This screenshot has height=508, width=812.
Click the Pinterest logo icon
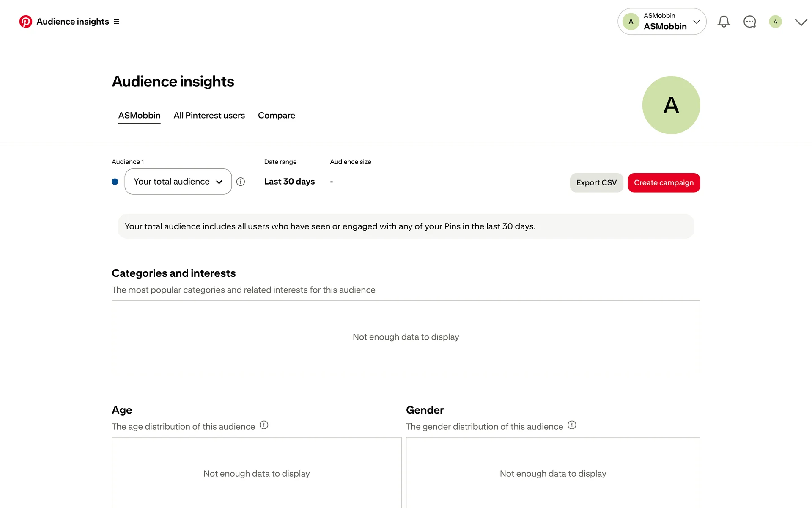click(25, 22)
